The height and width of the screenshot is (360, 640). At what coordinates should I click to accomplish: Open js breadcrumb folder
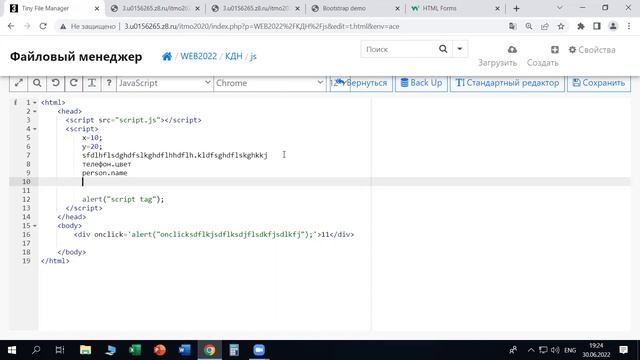point(253,56)
